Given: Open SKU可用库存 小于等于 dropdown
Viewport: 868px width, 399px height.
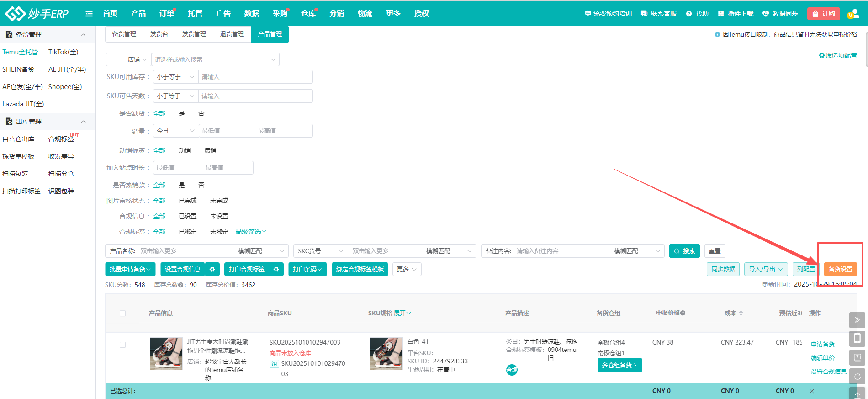Looking at the screenshot, I should pyautogui.click(x=175, y=77).
